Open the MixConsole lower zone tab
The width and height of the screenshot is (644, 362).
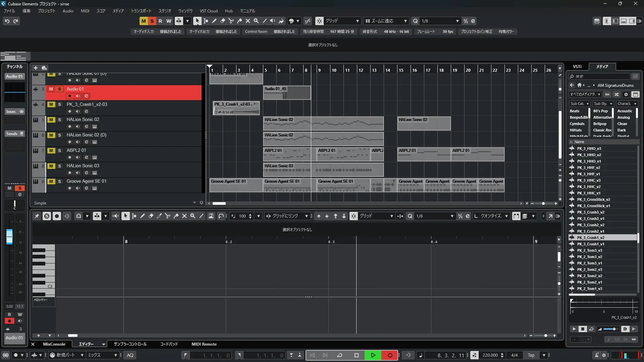(54, 344)
